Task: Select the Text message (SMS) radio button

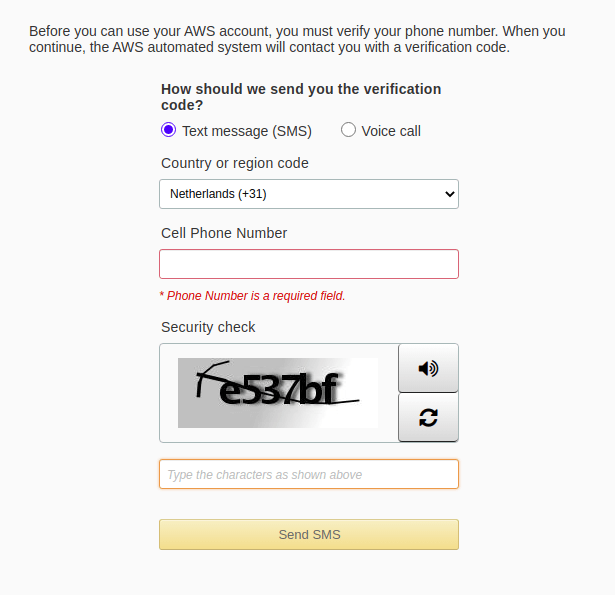Action: [x=168, y=130]
